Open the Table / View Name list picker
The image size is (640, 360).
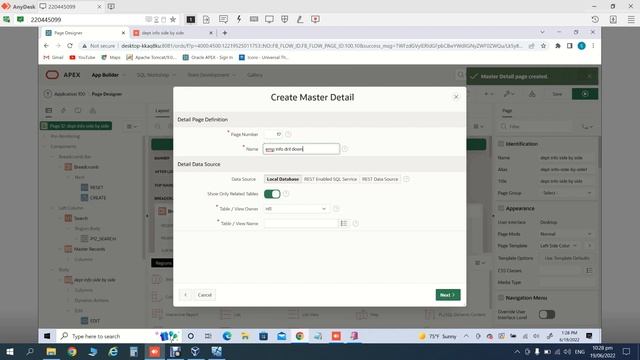(x=344, y=223)
